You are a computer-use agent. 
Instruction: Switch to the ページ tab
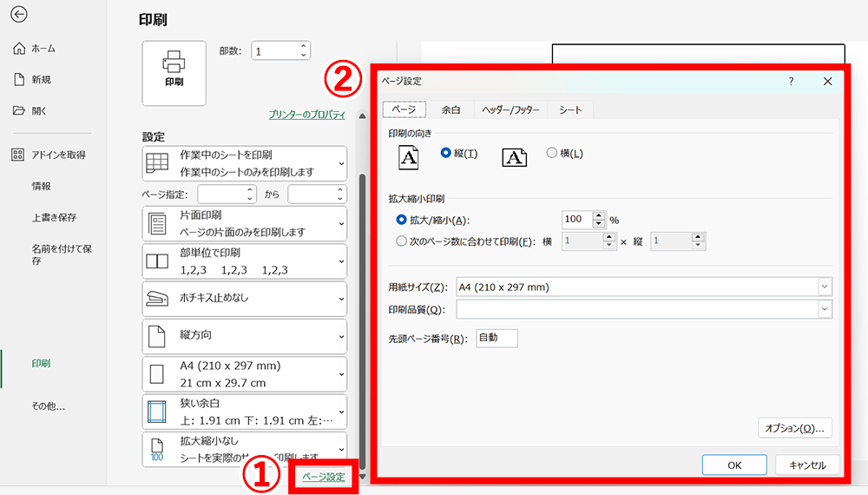(404, 109)
